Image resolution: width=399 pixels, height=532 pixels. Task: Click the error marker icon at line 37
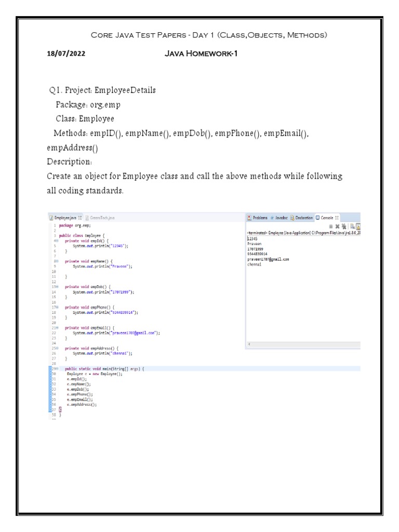point(60,409)
